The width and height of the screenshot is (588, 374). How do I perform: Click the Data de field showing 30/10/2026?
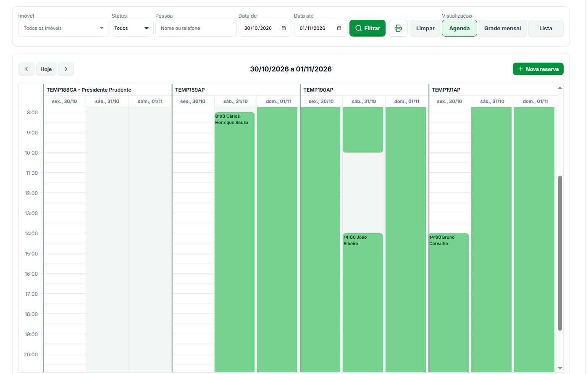pyautogui.click(x=265, y=28)
